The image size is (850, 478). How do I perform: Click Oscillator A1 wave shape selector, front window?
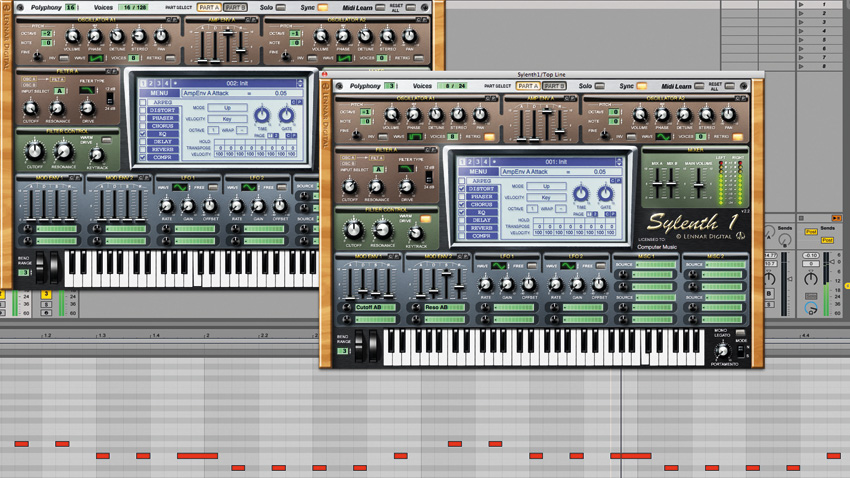pos(415,137)
